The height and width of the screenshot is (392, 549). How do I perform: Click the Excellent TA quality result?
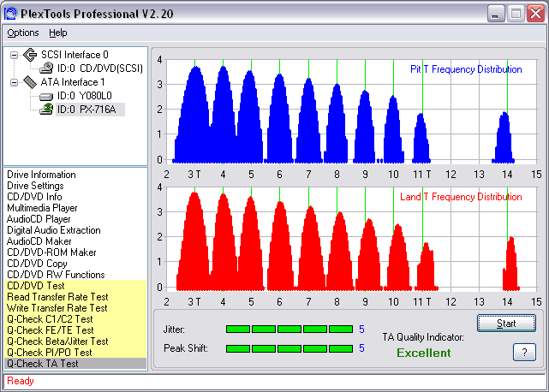(x=424, y=353)
